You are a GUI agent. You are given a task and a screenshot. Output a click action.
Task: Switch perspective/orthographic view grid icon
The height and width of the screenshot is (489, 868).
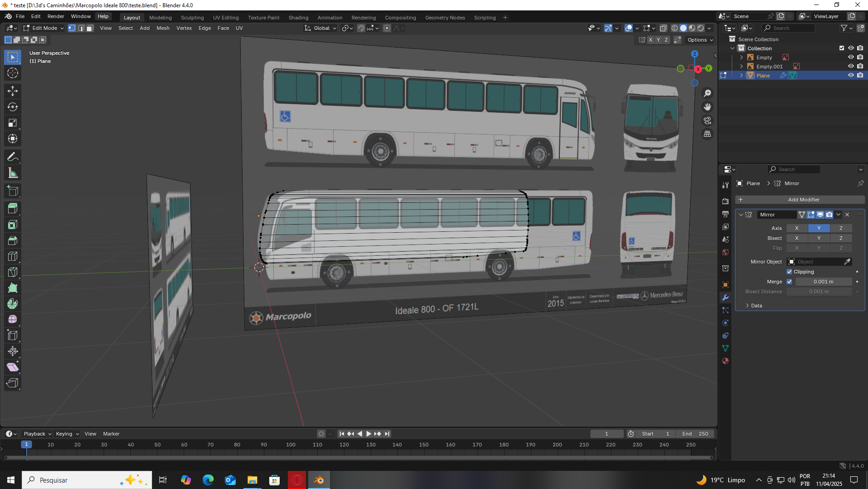(707, 134)
